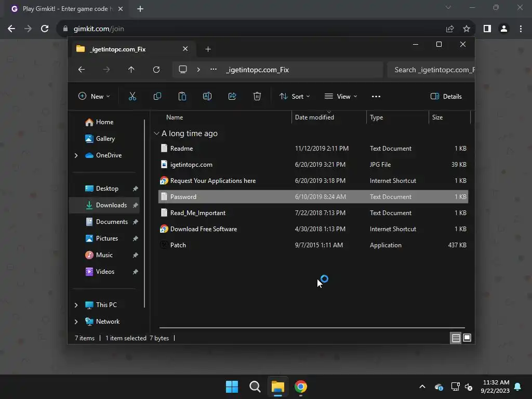Open the Sort dropdown menu
Viewport: 532px width, 399px height.
click(295, 96)
